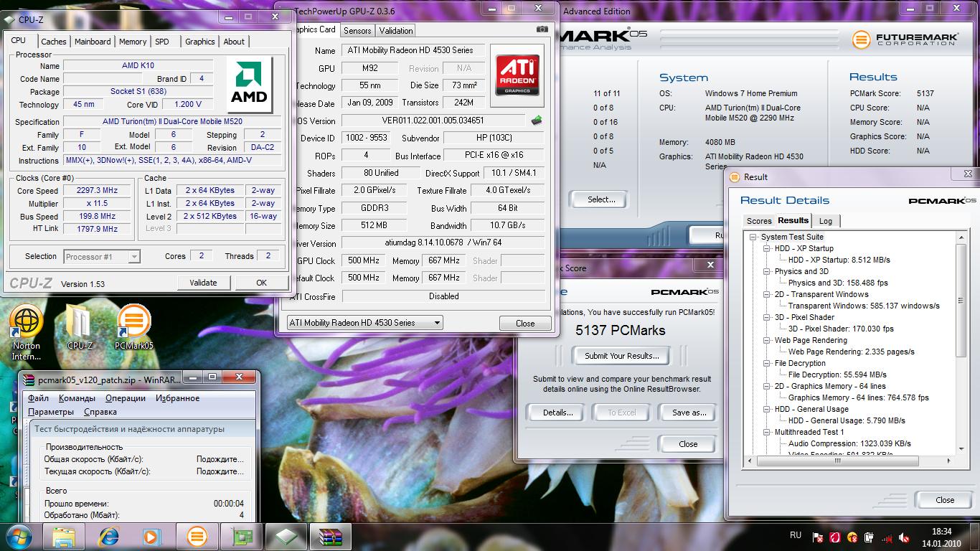Switch to the Validation tab in GPU-Z

(x=396, y=31)
